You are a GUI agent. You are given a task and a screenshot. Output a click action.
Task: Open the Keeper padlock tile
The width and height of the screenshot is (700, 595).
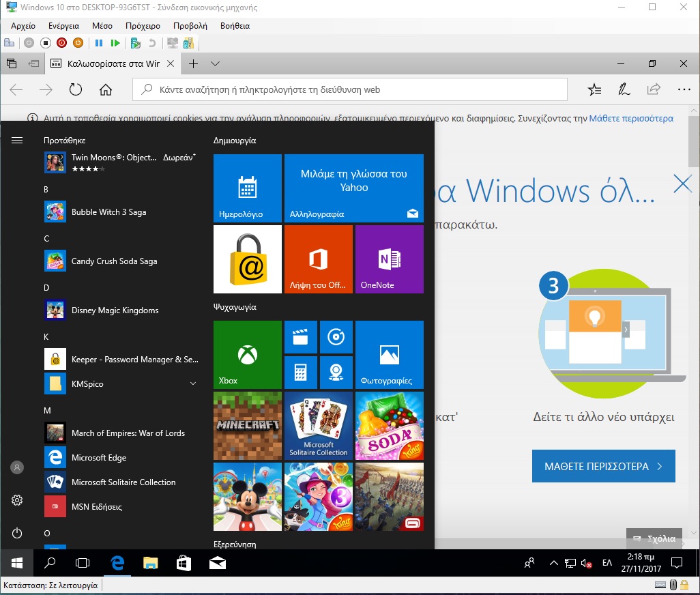pos(248,259)
